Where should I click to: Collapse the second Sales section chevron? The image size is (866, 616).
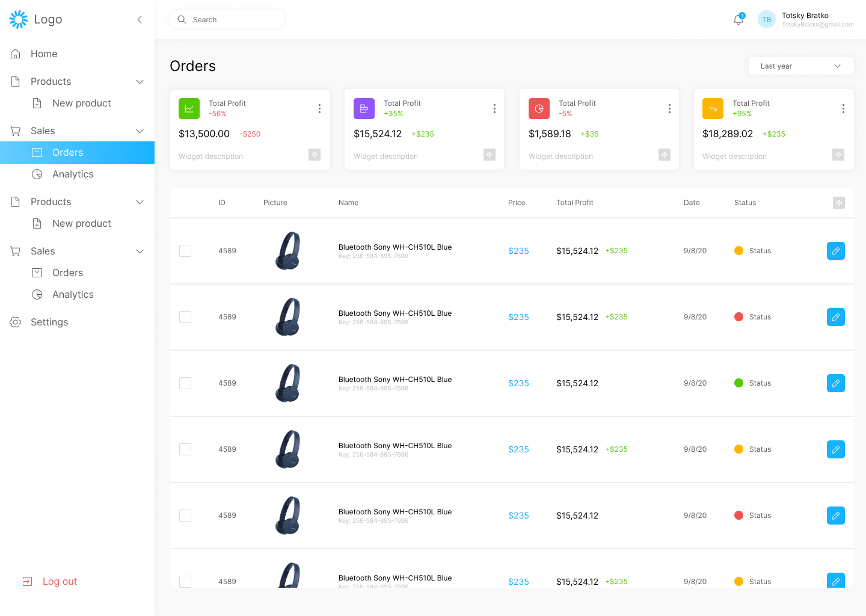click(140, 251)
